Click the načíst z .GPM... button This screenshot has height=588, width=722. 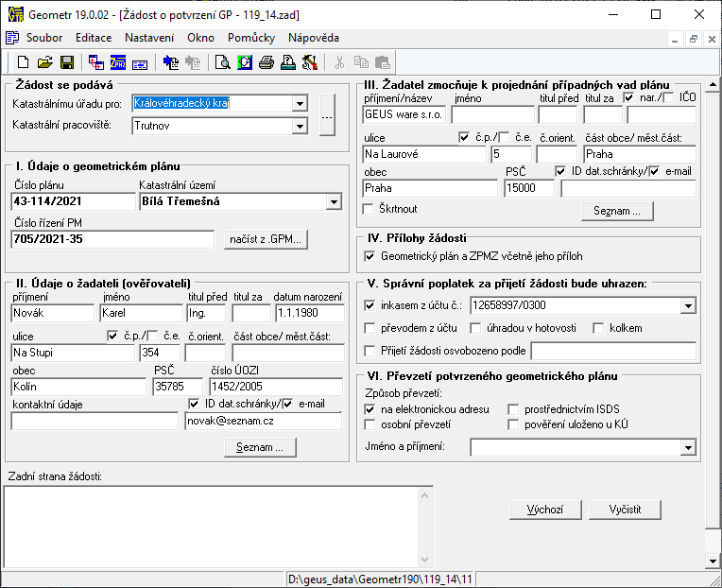click(x=266, y=240)
